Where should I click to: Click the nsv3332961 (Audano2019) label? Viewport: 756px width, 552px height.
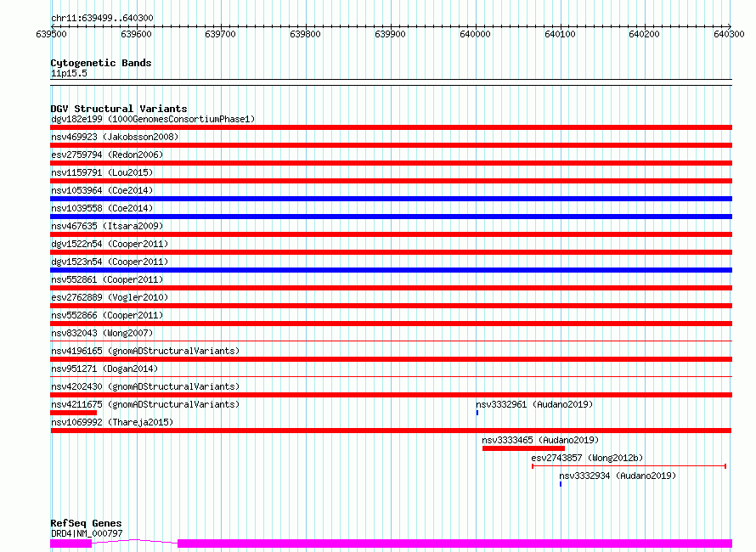534,404
